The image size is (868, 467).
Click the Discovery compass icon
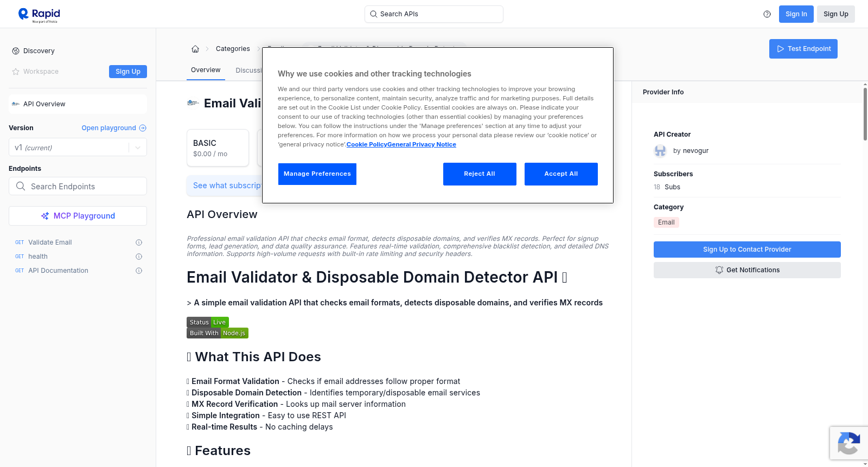click(x=16, y=51)
